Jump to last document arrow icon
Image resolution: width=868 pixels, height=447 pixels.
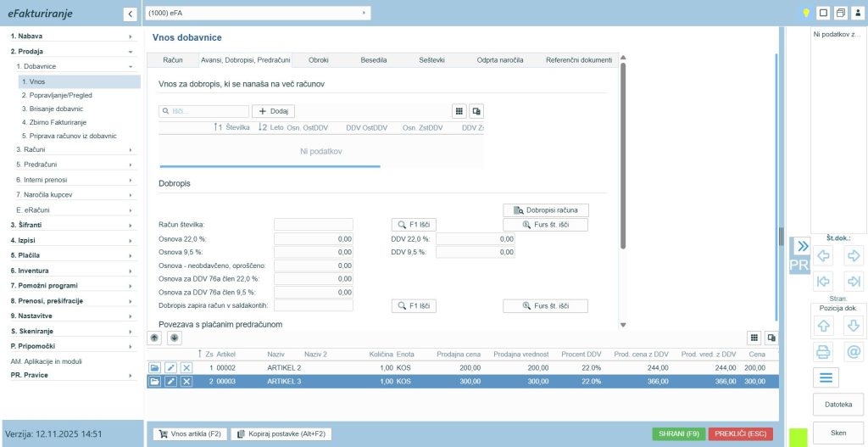(854, 282)
